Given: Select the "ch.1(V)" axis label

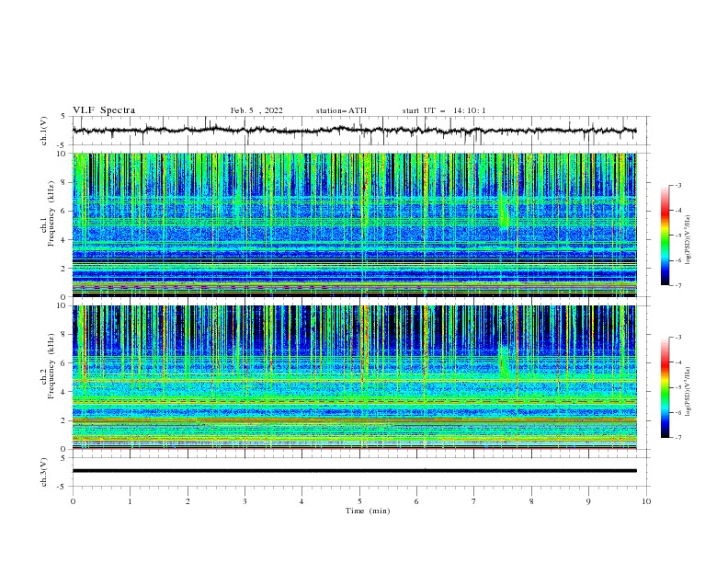Looking at the screenshot, I should [44, 131].
